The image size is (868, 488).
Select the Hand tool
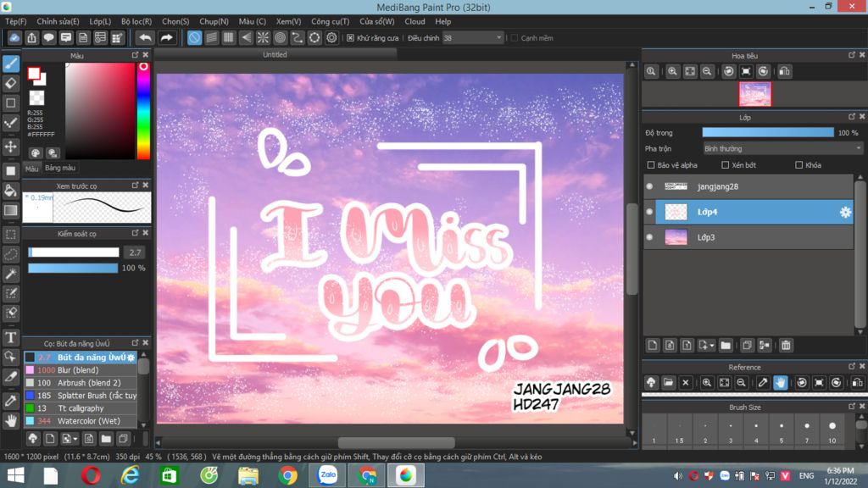[11, 420]
